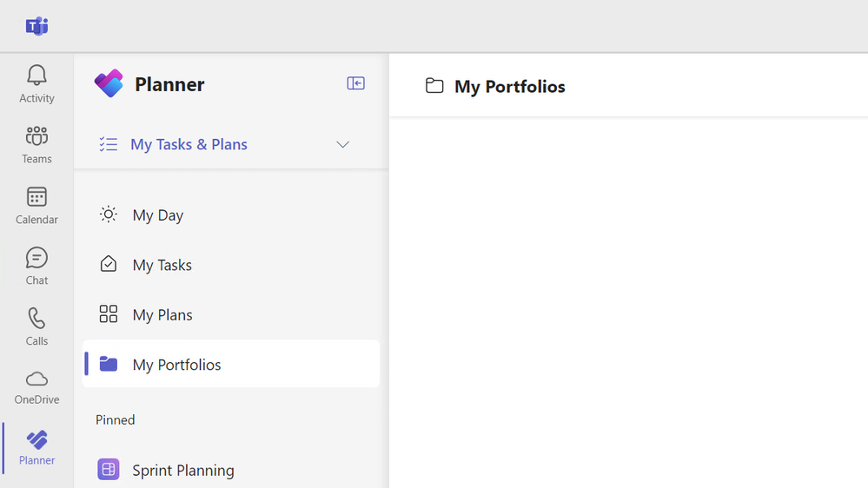868x488 pixels.
Task: Select the Planner app in rail
Action: [37, 447]
